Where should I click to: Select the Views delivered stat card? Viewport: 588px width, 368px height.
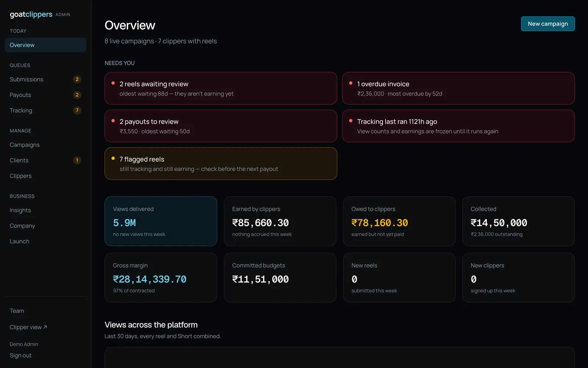pos(161,221)
